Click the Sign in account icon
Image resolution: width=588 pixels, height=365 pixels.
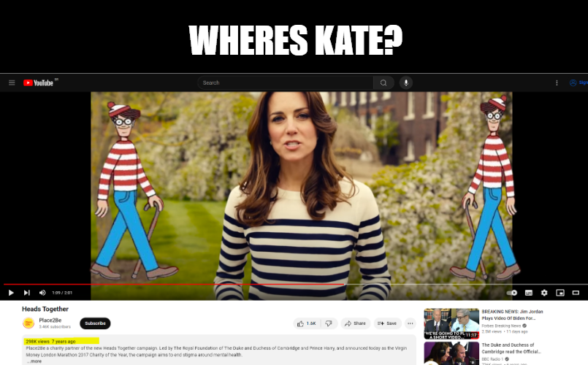click(x=573, y=82)
